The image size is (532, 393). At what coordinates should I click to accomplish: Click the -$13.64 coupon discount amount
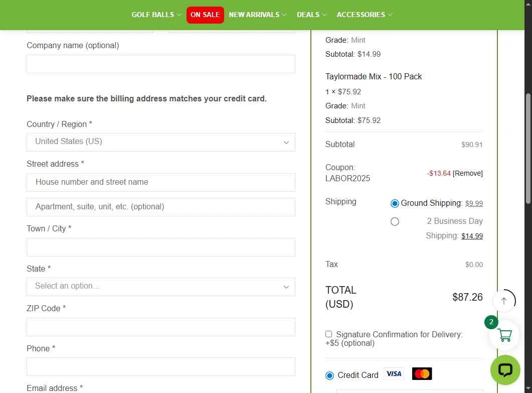439,173
